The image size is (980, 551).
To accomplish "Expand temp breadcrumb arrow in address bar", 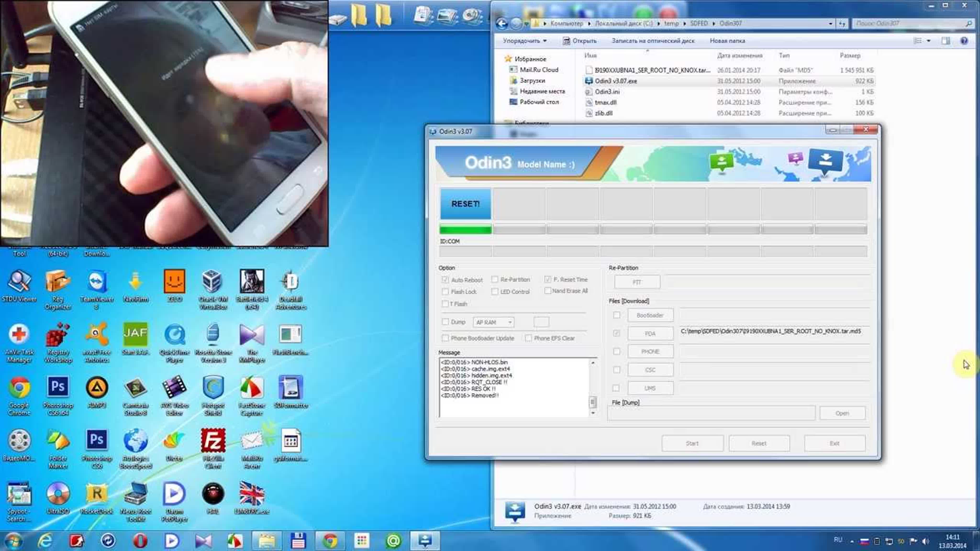I will [685, 24].
